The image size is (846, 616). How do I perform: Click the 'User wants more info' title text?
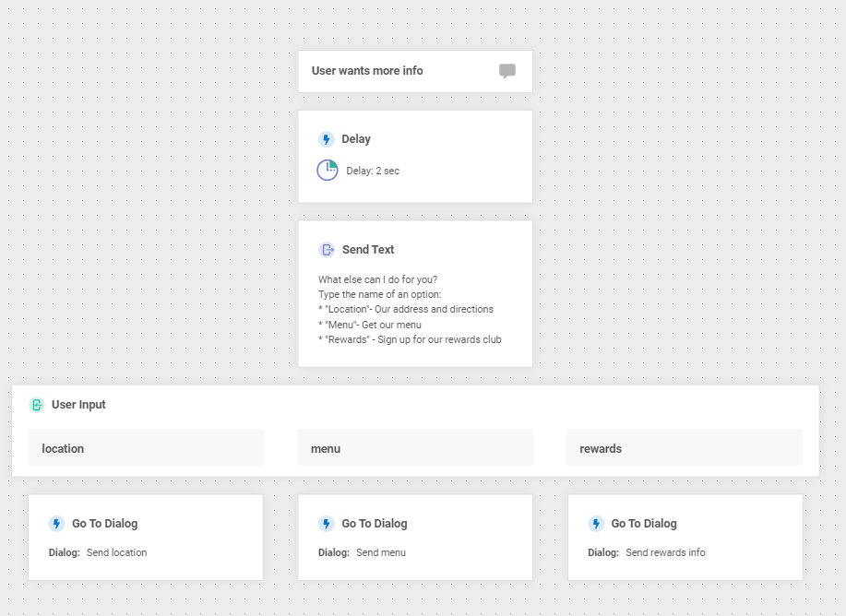click(366, 70)
